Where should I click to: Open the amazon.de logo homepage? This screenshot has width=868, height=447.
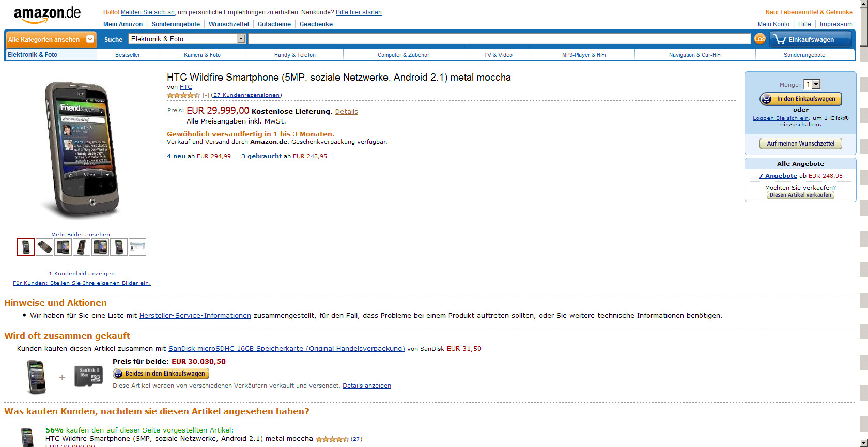coord(47,15)
